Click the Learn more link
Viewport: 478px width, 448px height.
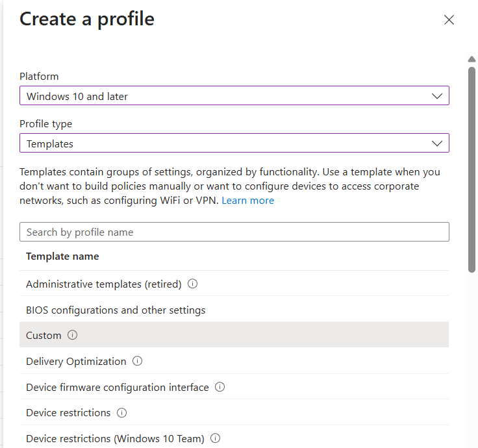[x=247, y=201]
